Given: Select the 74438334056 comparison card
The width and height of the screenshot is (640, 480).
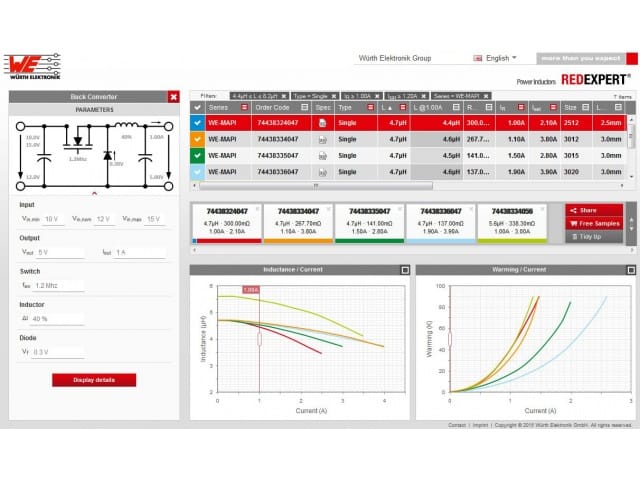Looking at the screenshot, I should tap(512, 223).
